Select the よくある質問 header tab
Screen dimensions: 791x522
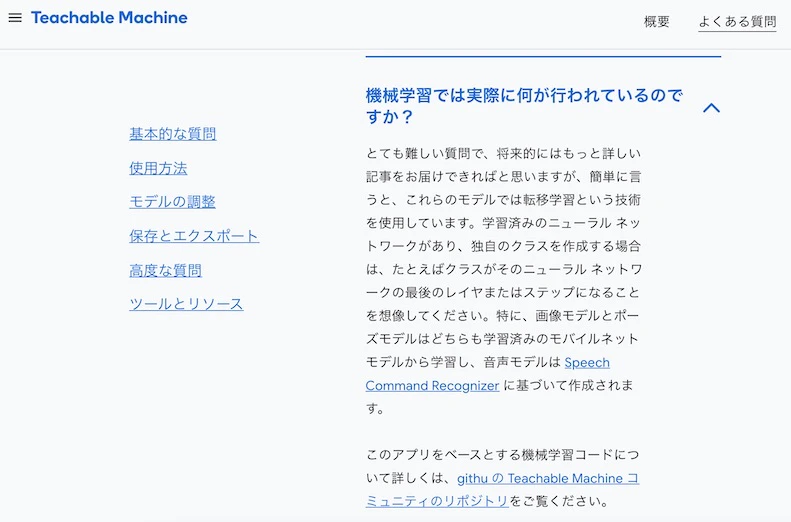(737, 22)
